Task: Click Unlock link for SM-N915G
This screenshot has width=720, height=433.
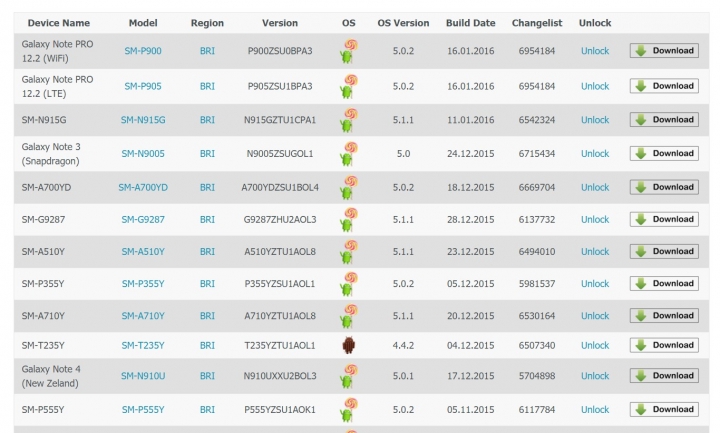Action: [x=595, y=120]
